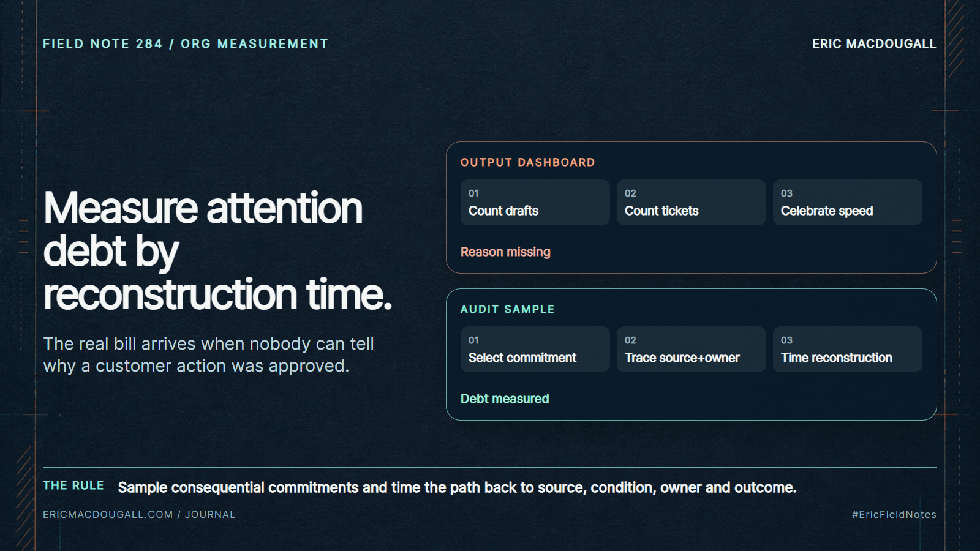Click the 'Count drafts' step card
The height and width of the screenshot is (551, 980).
(x=535, y=202)
